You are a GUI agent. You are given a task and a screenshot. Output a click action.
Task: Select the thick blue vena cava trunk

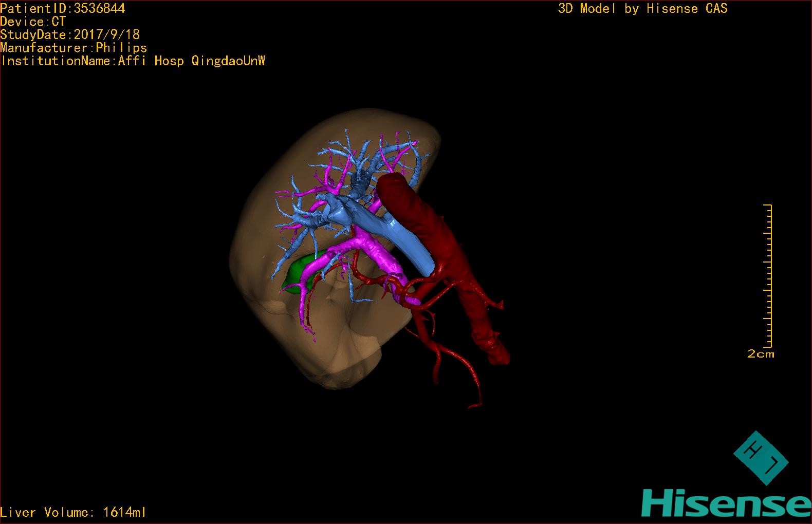coord(406,242)
